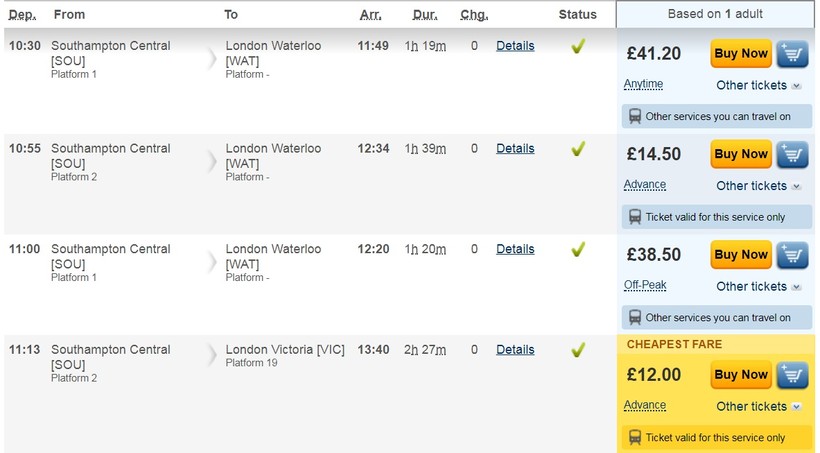Viewport: 820px width, 453px height.
Task: Click the green status tick for 10:30 train
Action: (577, 46)
